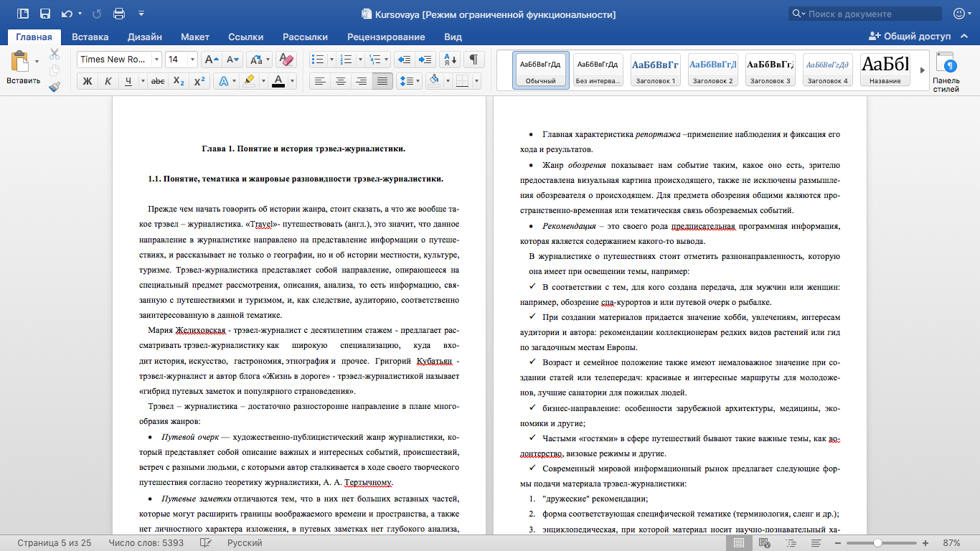This screenshot has height=551, width=980.
Task: Open the font size 14 dropdown
Action: click(x=192, y=60)
